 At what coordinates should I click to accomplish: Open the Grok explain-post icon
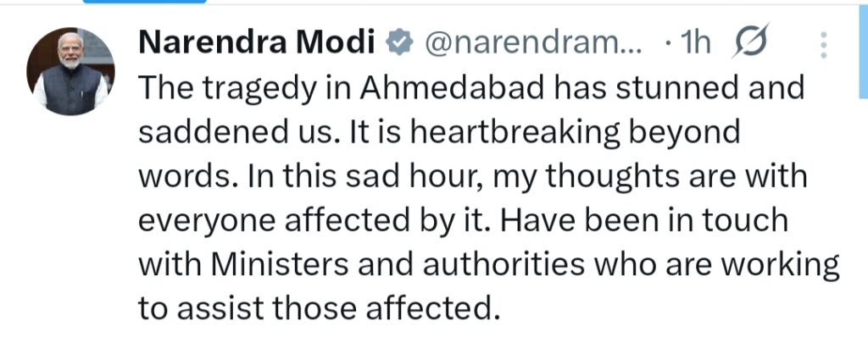point(750,41)
